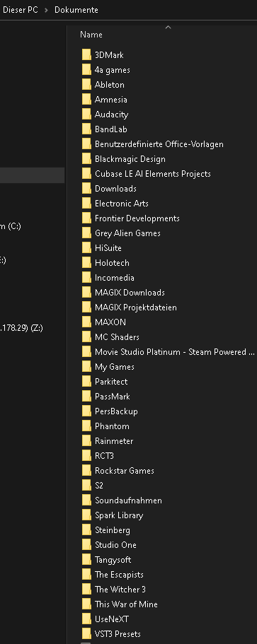This screenshot has width=257, height=644.
Task: Select the Studio One folder name
Action: point(115,545)
